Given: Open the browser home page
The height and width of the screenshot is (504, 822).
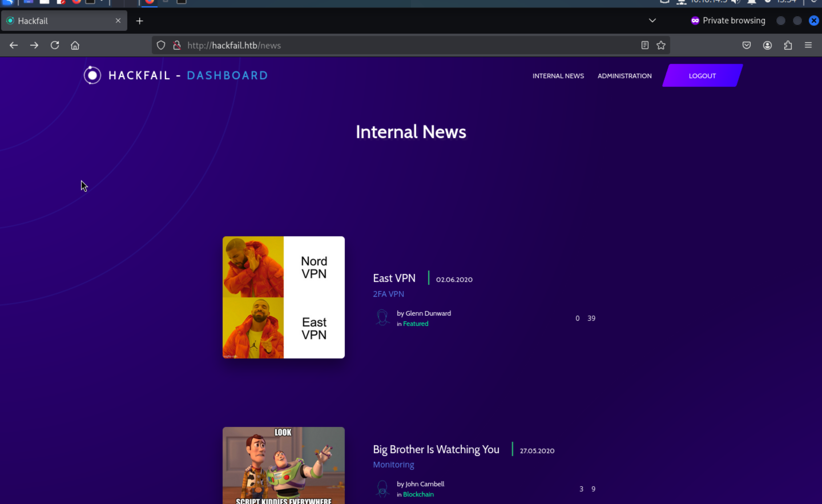Looking at the screenshot, I should click(75, 45).
